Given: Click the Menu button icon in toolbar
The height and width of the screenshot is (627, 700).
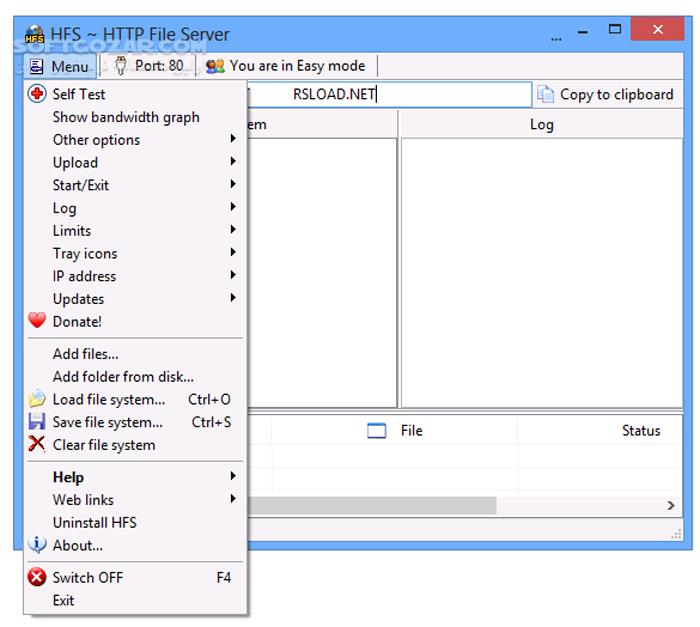Looking at the screenshot, I should [36, 67].
